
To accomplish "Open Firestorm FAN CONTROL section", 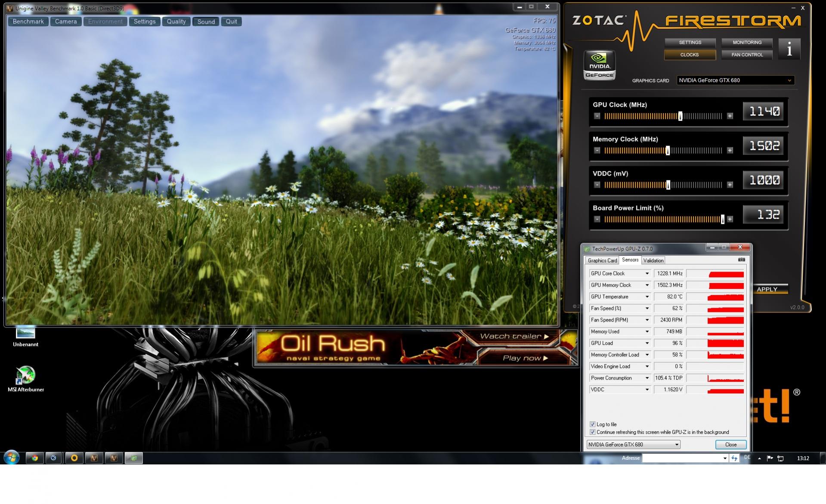I will tap(747, 55).
